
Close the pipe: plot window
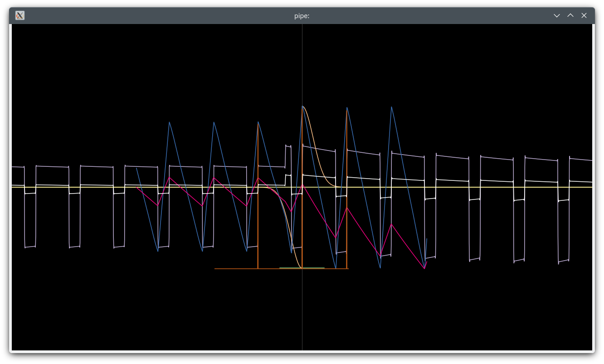point(584,15)
